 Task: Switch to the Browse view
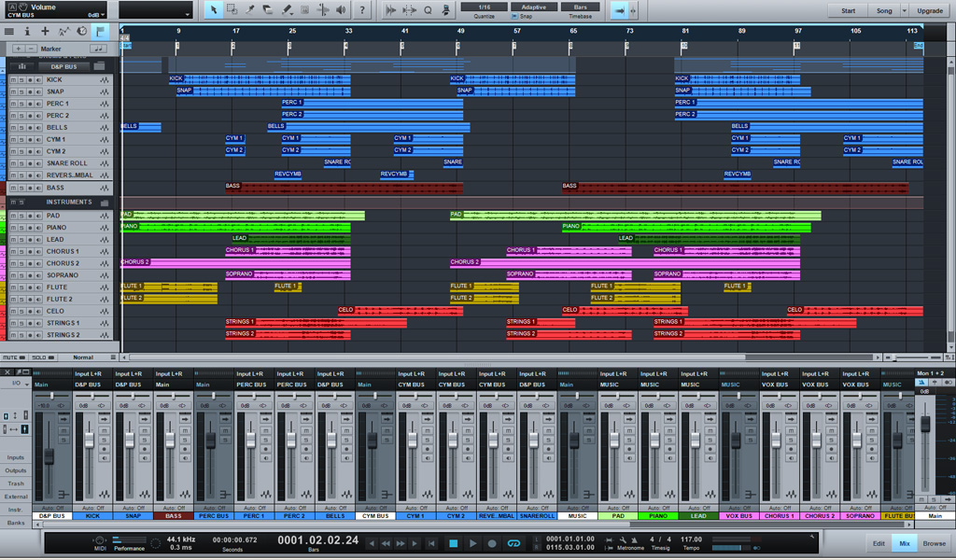pyautogui.click(x=933, y=542)
